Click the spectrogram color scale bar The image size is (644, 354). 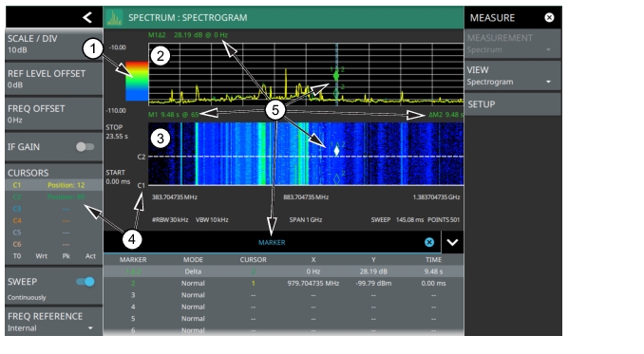coord(137,82)
